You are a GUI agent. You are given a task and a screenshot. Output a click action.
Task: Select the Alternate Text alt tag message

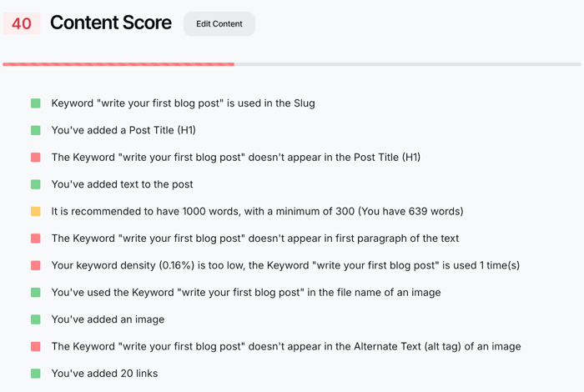(x=285, y=346)
